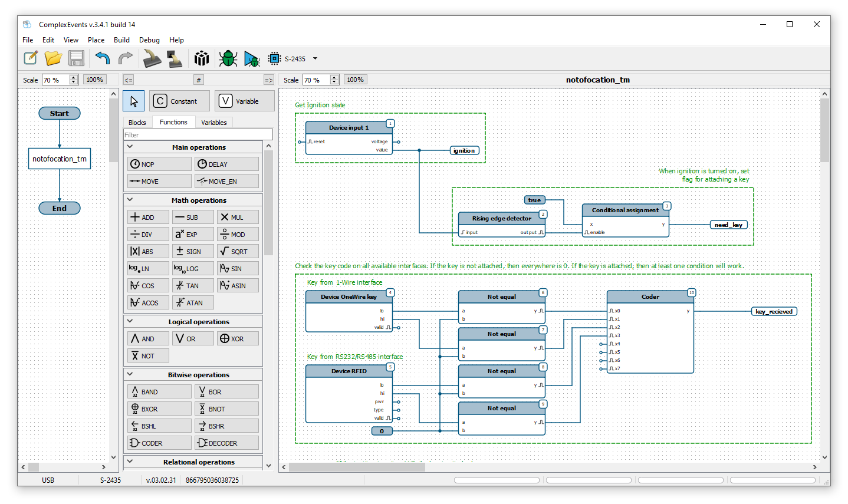Screen dimensions: 848x504
Task: Pick the MOVE function
Action: coord(159,181)
